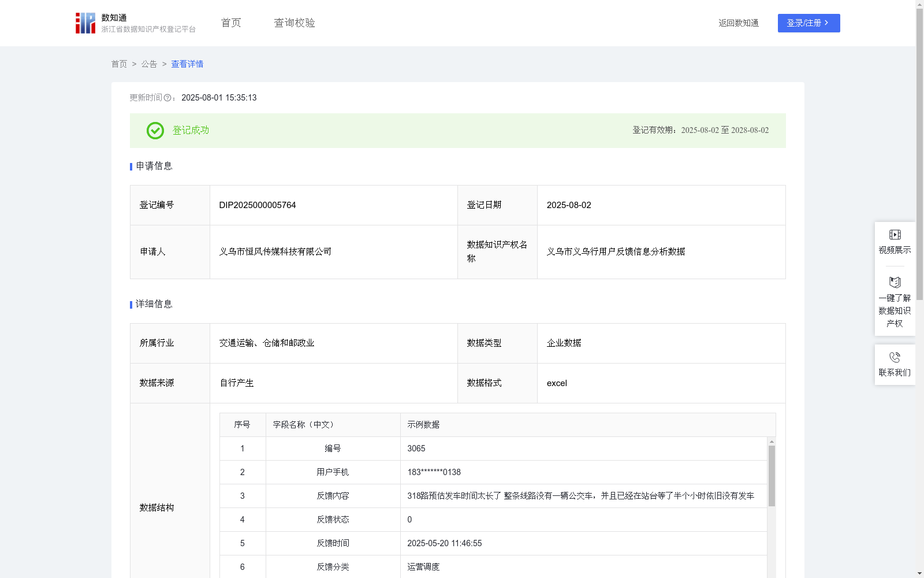Click sample value 3065
This screenshot has width=924, height=578.
(416, 449)
